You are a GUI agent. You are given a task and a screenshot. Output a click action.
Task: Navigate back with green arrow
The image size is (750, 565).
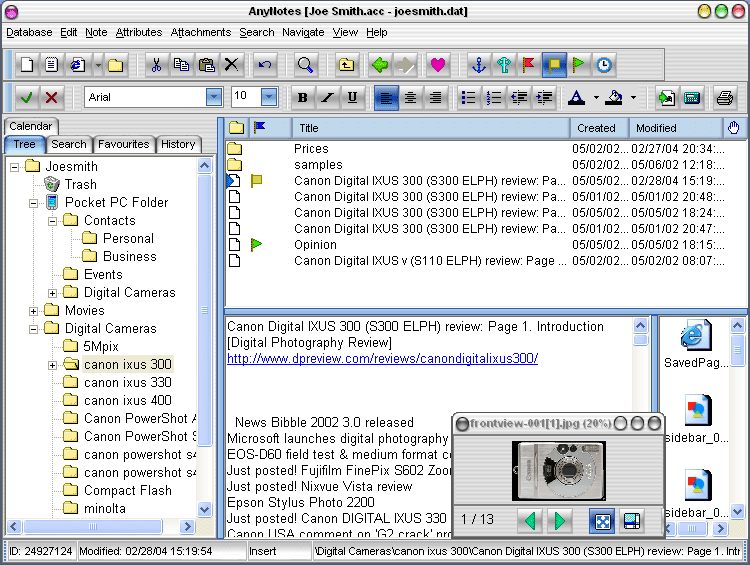[x=380, y=65]
